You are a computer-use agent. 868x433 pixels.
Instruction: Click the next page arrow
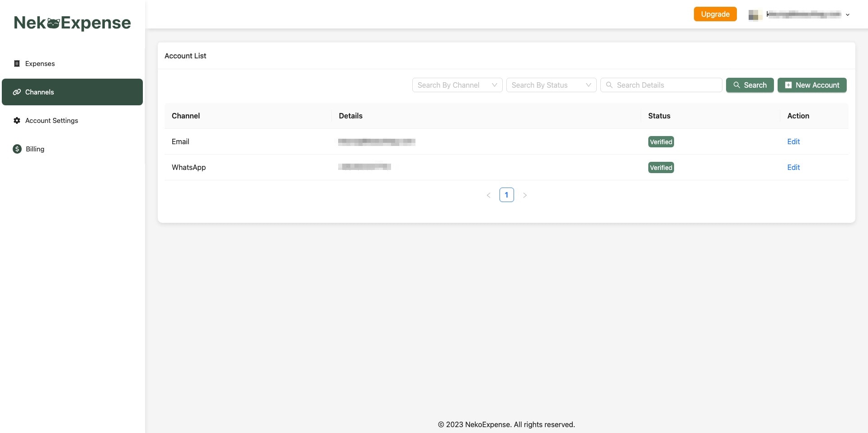pyautogui.click(x=525, y=195)
